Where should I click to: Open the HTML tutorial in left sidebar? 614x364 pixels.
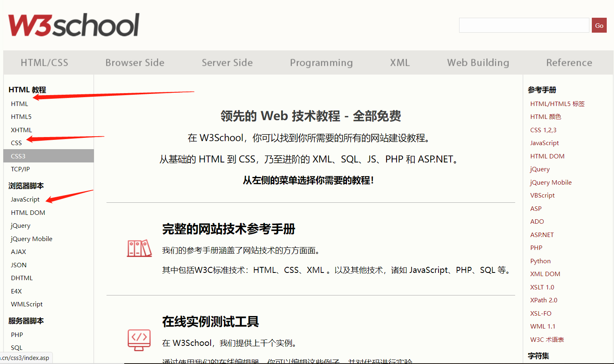pyautogui.click(x=19, y=104)
